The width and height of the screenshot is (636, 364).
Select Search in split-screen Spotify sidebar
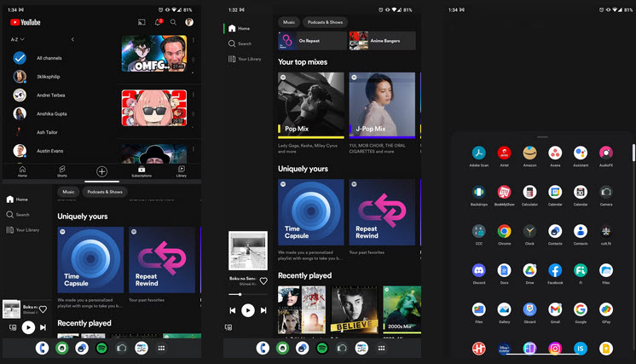click(x=18, y=215)
